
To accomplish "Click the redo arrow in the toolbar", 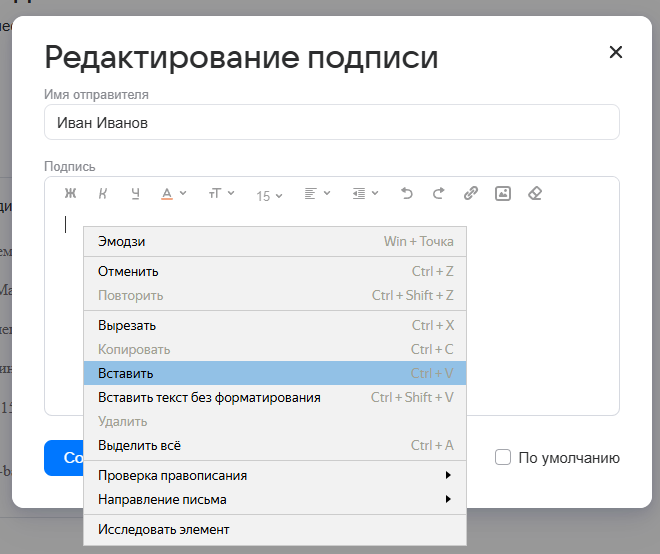I will [x=438, y=194].
